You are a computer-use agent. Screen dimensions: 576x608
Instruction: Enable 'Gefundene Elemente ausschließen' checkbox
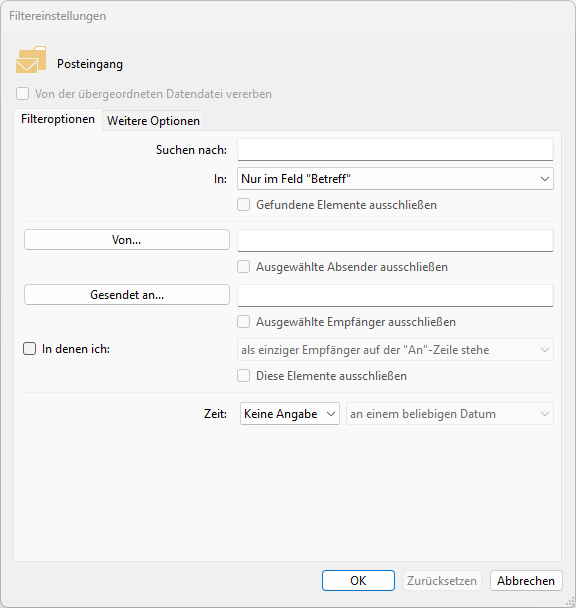click(x=244, y=205)
